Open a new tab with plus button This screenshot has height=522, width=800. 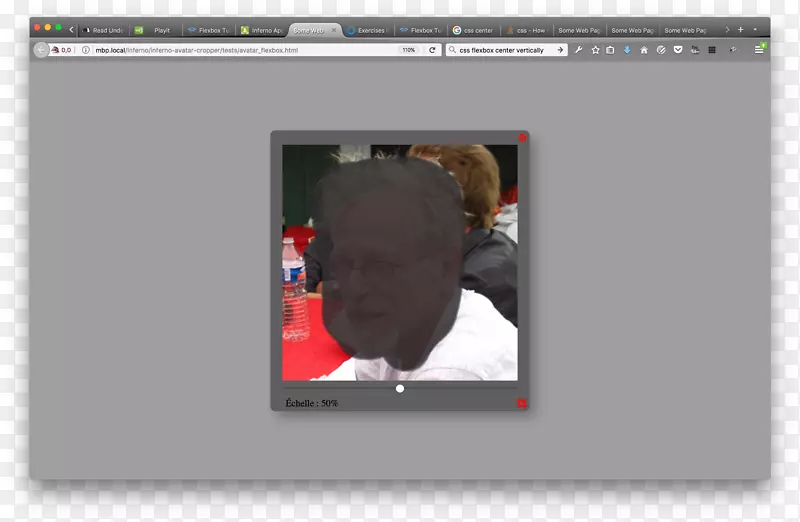pos(740,30)
